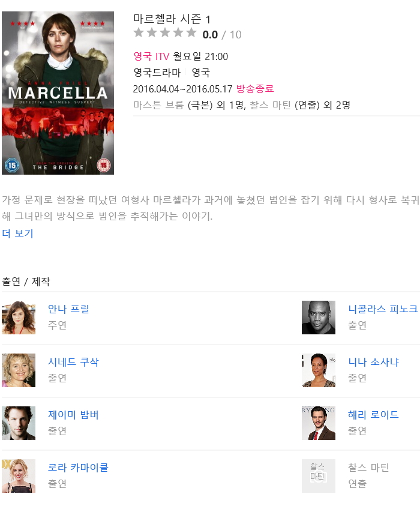This screenshot has height=524, width=420.
Task: Open 니콜라스 피노크 actor page
Action: pos(383,309)
